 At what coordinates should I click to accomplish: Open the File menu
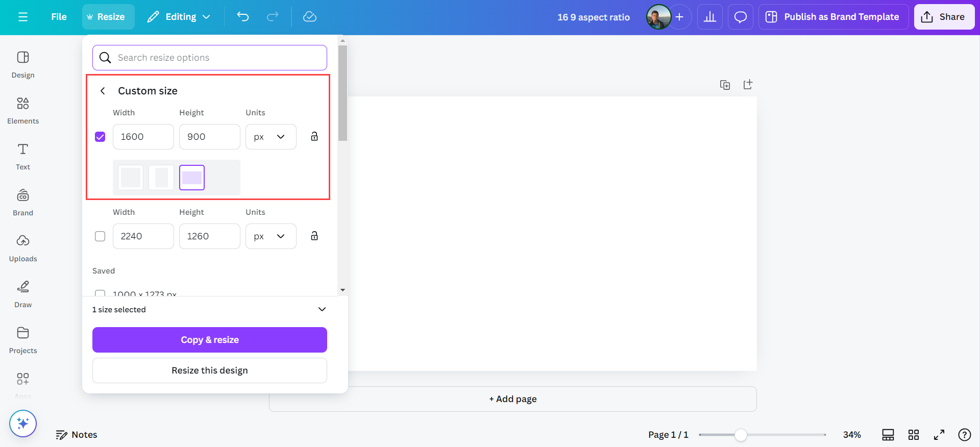59,17
